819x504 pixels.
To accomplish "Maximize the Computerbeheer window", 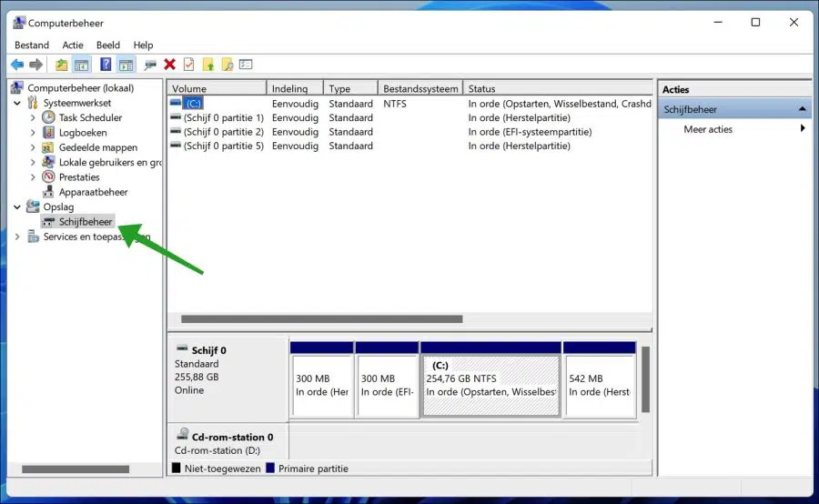I will pos(755,23).
